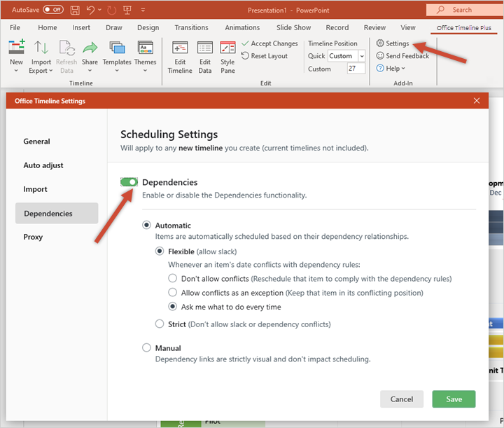Open the Auto adjust settings section
This screenshot has width=504, height=428.
pyautogui.click(x=43, y=165)
